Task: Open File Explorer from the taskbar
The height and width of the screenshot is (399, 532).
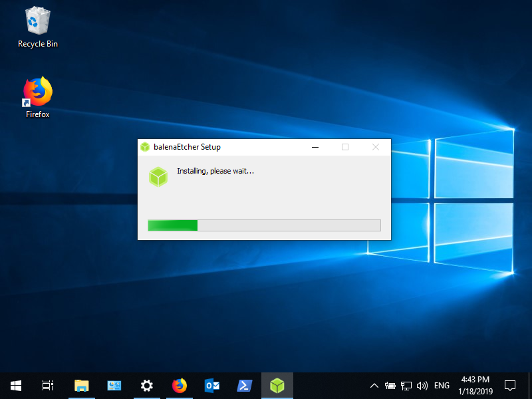Action: coord(81,385)
